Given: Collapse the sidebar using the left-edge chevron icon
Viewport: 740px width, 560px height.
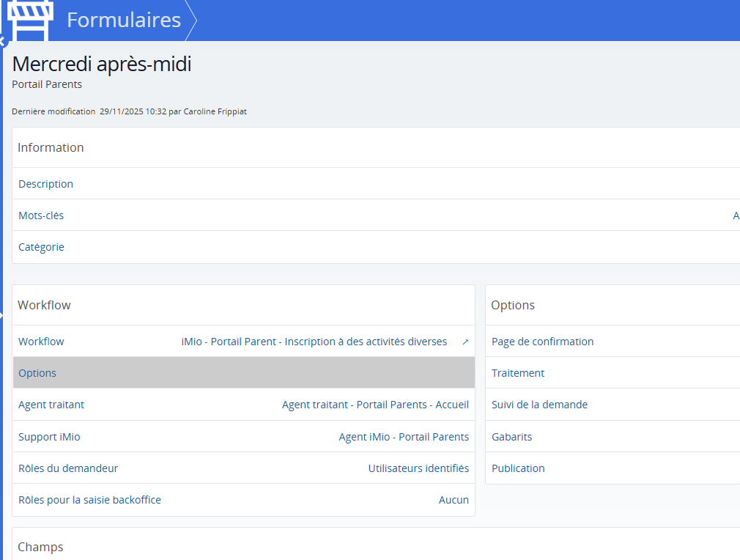Looking at the screenshot, I should (4, 42).
